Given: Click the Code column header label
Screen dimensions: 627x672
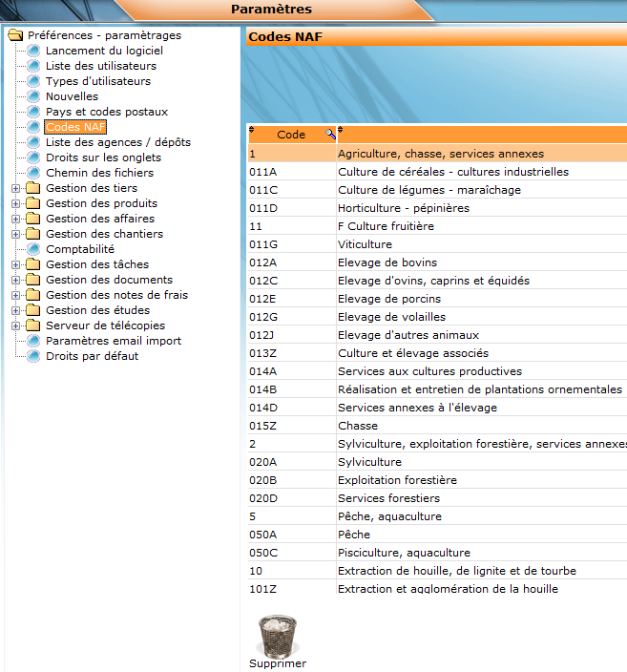Looking at the screenshot, I should tap(291, 135).
